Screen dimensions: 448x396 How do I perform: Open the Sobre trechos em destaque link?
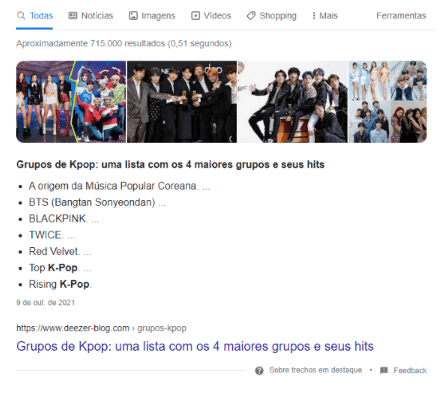coord(315,370)
